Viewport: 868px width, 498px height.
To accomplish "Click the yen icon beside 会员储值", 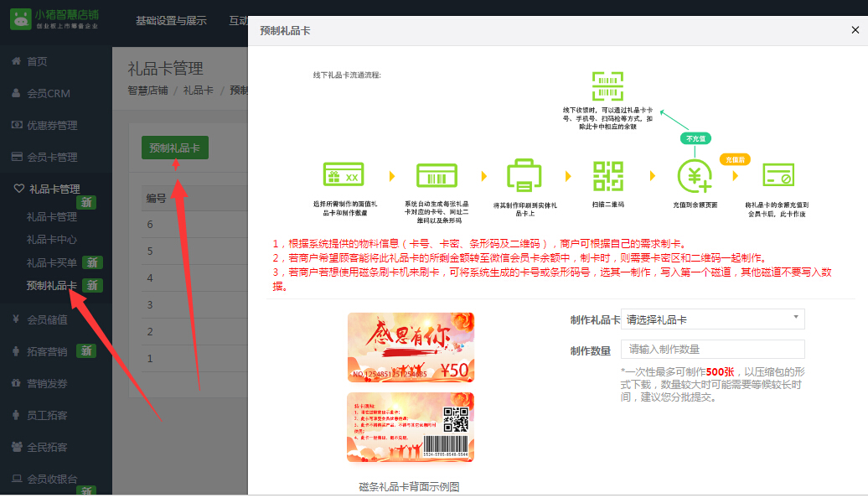I will point(17,319).
